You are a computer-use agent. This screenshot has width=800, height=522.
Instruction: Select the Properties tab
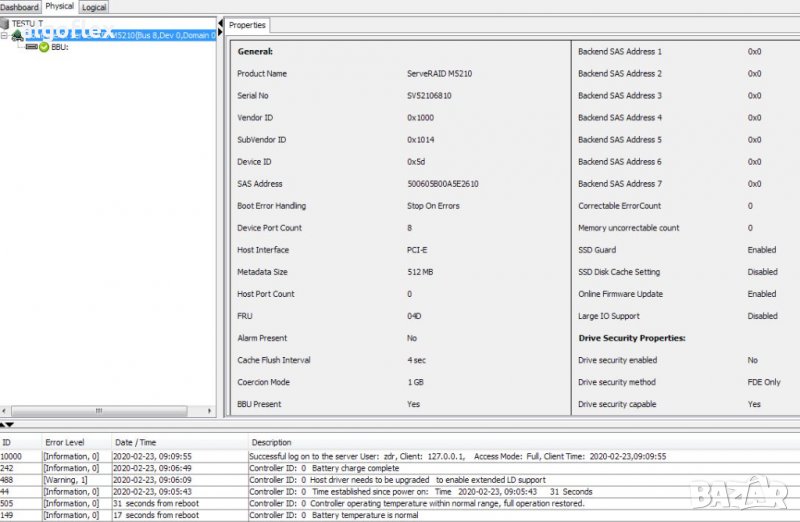pos(247,24)
